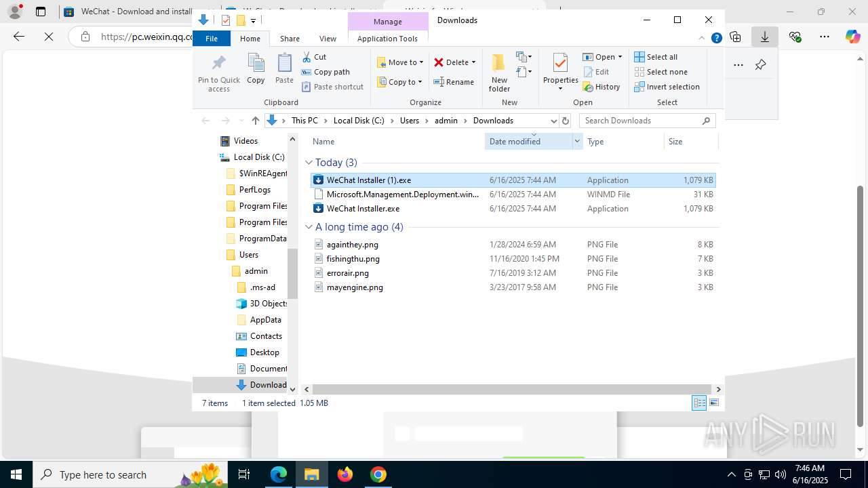Sort by Size column header
This screenshot has height=488, width=868.
click(x=675, y=141)
